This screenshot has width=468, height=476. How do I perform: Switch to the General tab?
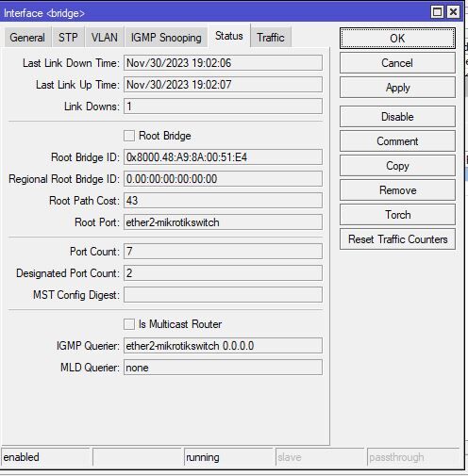(x=27, y=38)
